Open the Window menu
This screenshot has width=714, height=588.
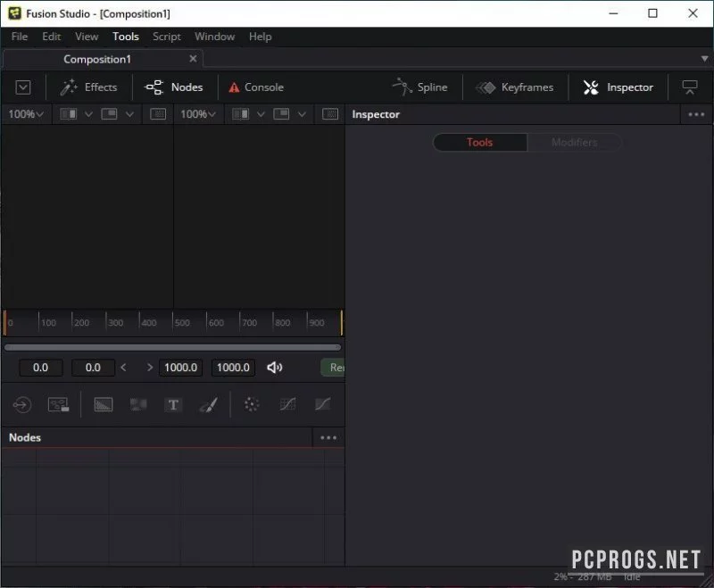click(215, 37)
